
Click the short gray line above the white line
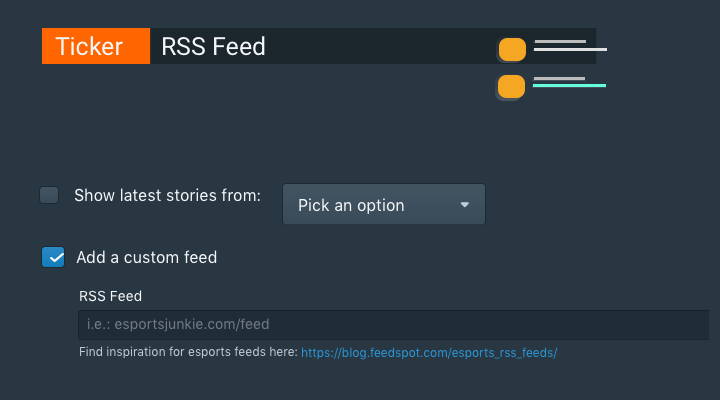click(560, 41)
